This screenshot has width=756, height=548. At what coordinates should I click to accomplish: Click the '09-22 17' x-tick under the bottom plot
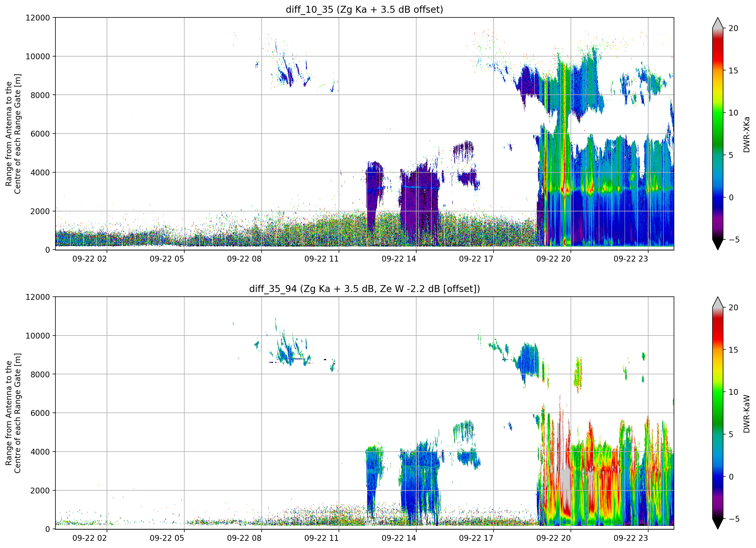[x=476, y=538]
